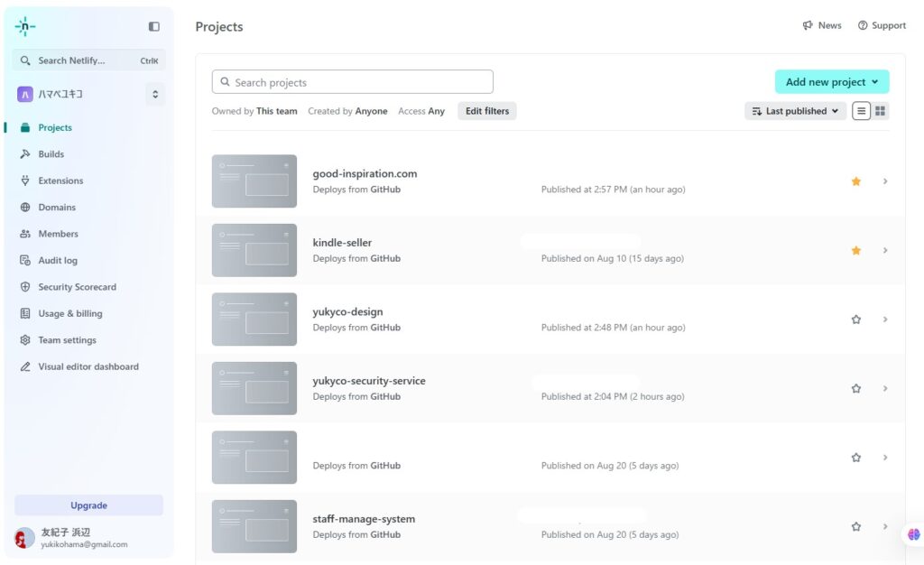This screenshot has width=924, height=565.
Task: Click the Domains globe icon
Action: [x=24, y=208]
